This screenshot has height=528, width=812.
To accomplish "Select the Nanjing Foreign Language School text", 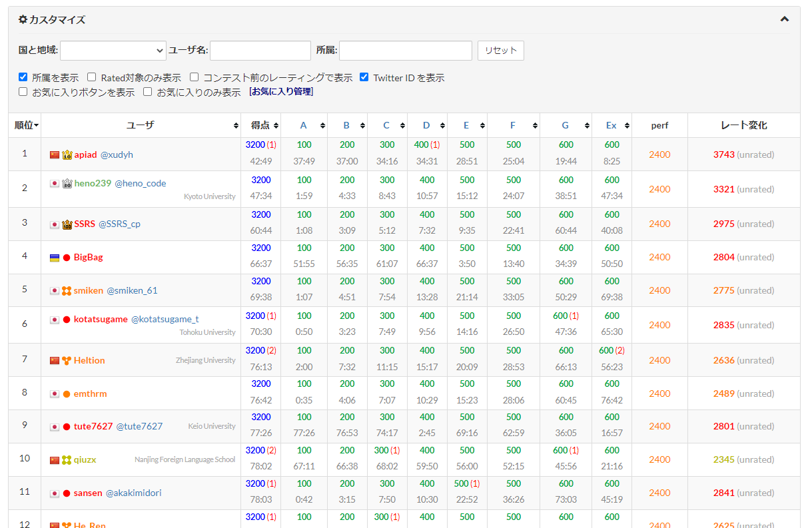I will 185,459.
